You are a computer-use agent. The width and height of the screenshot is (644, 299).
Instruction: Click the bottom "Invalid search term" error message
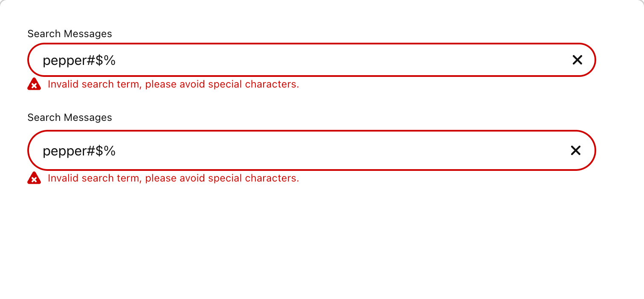click(x=173, y=178)
